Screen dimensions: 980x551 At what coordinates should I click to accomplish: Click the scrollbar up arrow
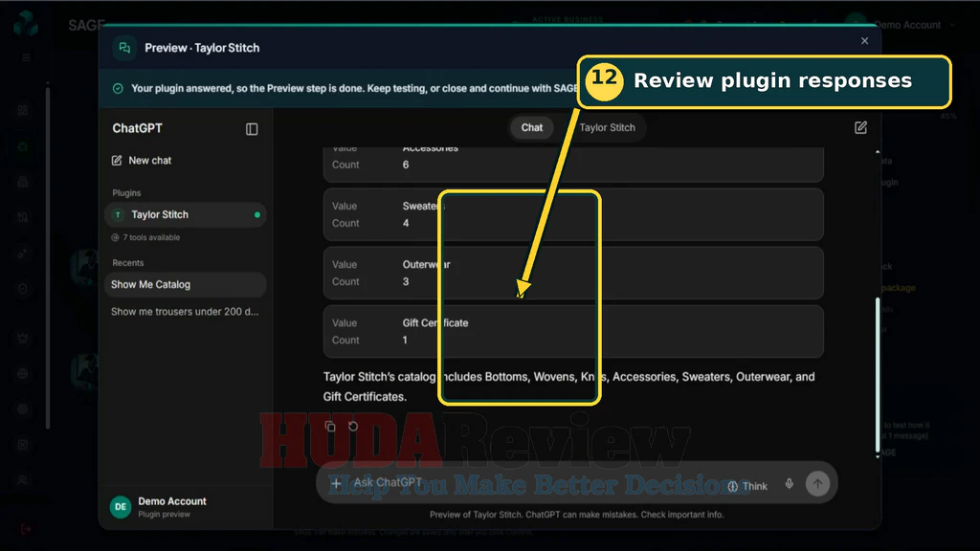tap(878, 152)
